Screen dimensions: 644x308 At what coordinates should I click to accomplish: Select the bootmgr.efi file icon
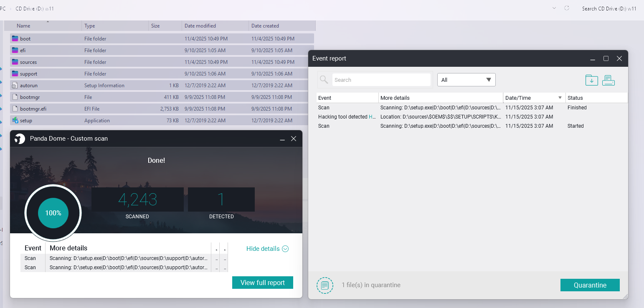click(15, 109)
